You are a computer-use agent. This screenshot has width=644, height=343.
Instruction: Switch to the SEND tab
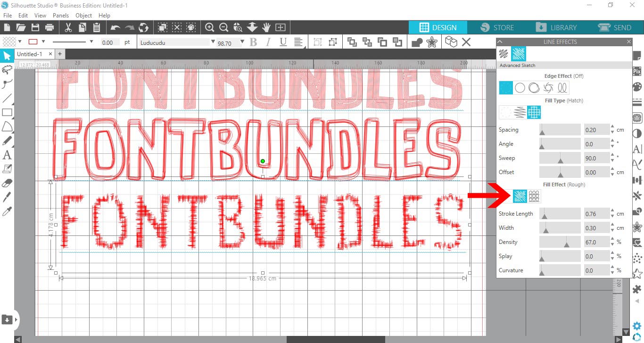[615, 27]
